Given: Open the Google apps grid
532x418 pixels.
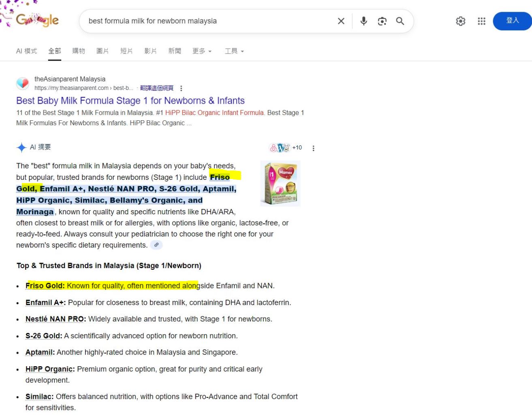Looking at the screenshot, I should click(481, 21).
